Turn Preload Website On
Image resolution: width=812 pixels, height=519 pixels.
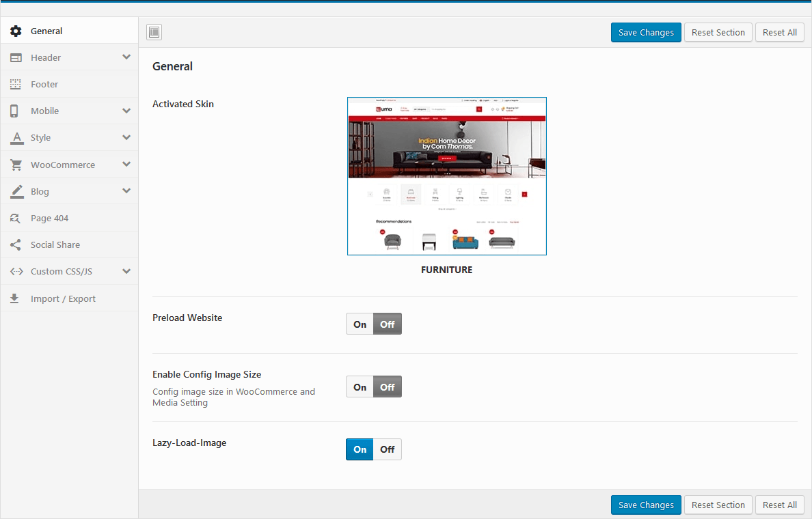coord(360,324)
